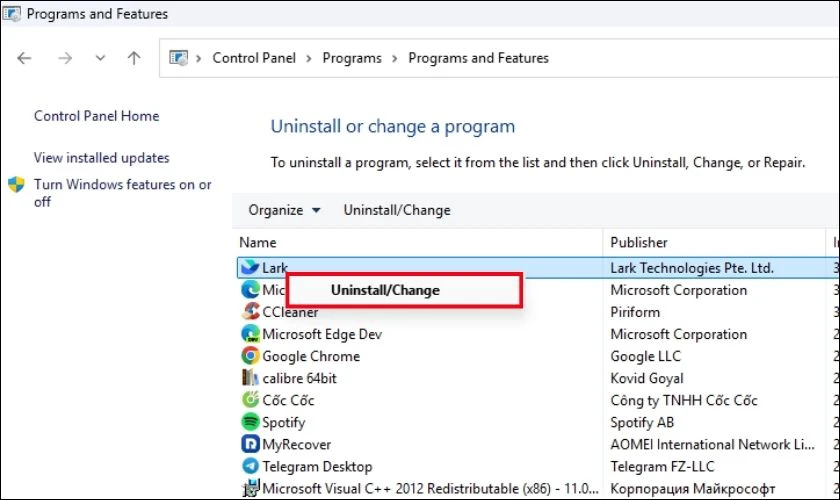Select the calibre 64bit entry
The width and height of the screenshot is (840, 500).
(x=299, y=378)
